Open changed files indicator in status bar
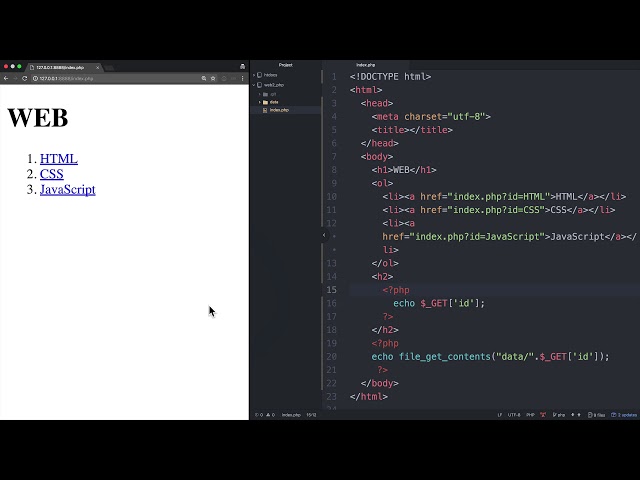Screen dimensions: 640x480 coord(596,415)
